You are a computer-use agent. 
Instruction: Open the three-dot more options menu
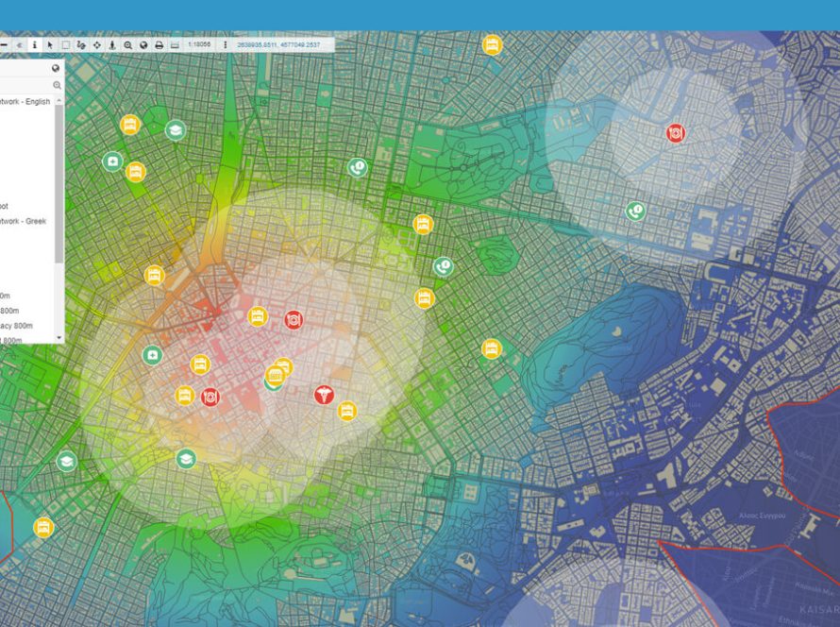point(225,45)
